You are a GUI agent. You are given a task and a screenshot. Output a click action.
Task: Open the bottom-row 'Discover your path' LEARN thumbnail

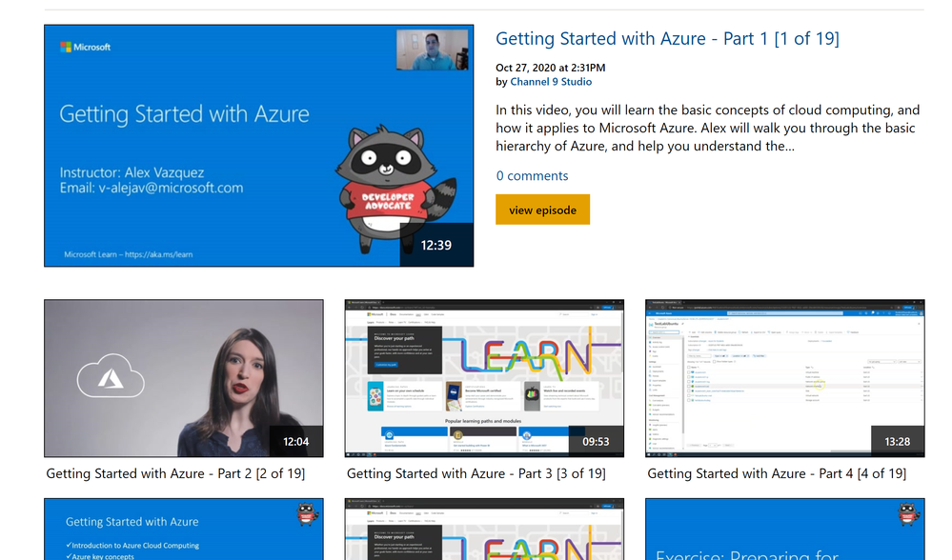(x=484, y=530)
